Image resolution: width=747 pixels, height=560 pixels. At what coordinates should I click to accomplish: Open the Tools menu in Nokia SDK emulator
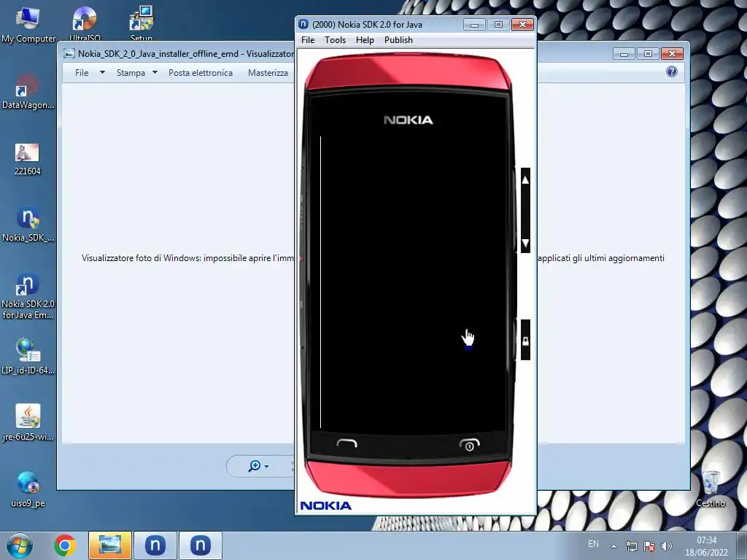(x=335, y=40)
